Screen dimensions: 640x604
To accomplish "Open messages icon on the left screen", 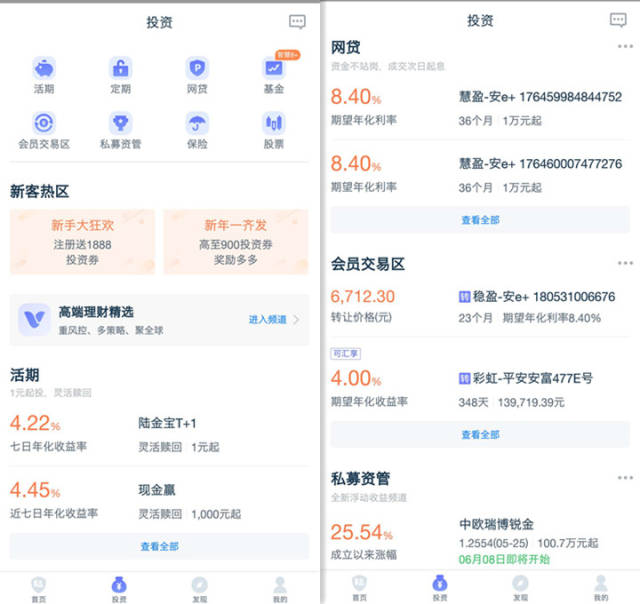I will 297,22.
